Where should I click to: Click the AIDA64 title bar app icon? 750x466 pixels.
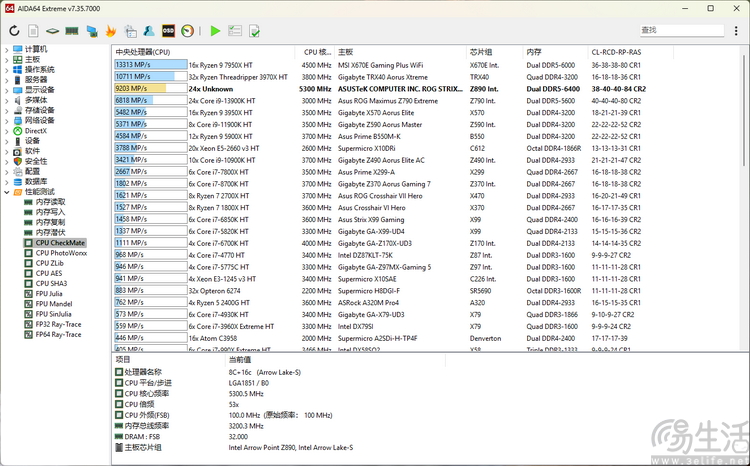pyautogui.click(x=9, y=8)
